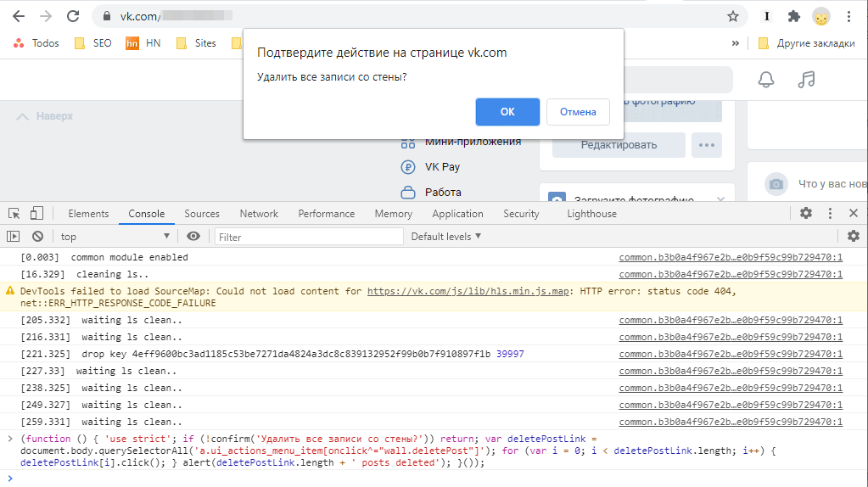Open the Chrome three-dot menu
868x487 pixels.
pyautogui.click(x=848, y=17)
